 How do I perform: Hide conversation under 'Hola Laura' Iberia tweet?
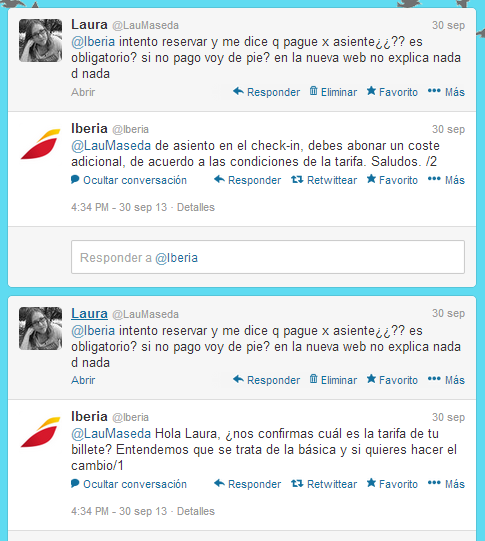coord(129,484)
